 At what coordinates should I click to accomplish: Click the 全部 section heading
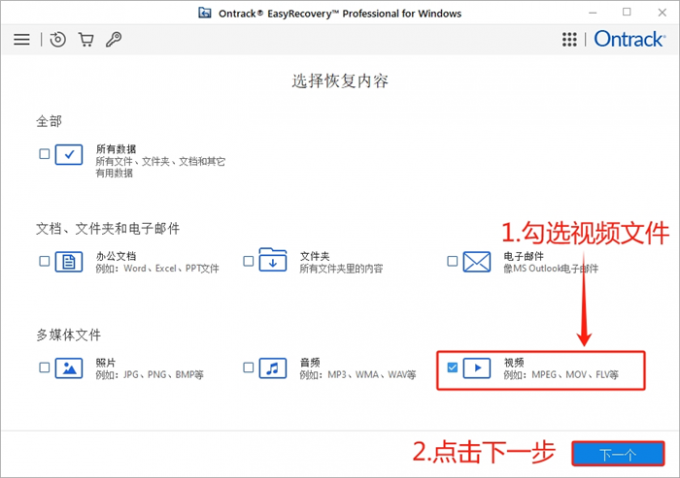[x=49, y=121]
